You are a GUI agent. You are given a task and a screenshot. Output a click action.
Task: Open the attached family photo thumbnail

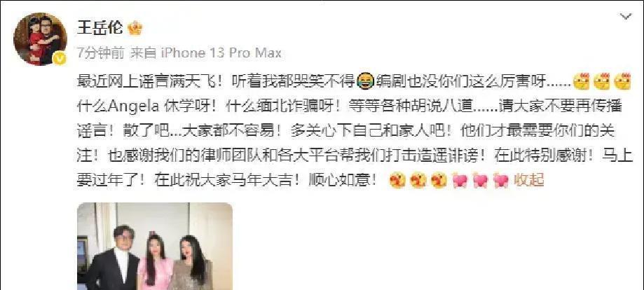(x=155, y=246)
